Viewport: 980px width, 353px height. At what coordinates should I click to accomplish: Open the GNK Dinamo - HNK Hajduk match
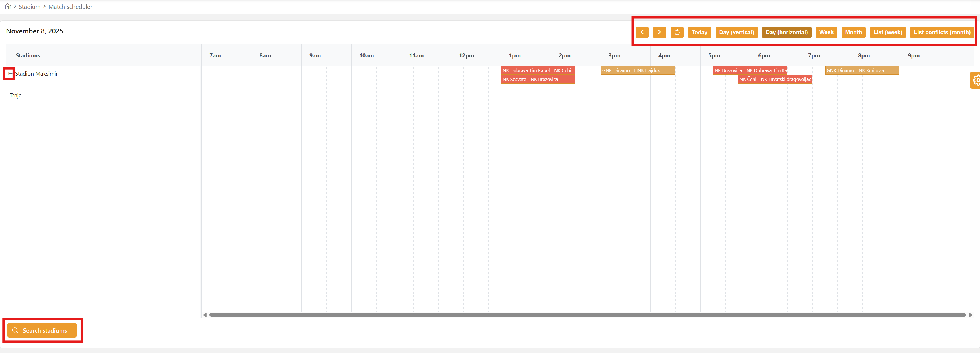tap(637, 70)
